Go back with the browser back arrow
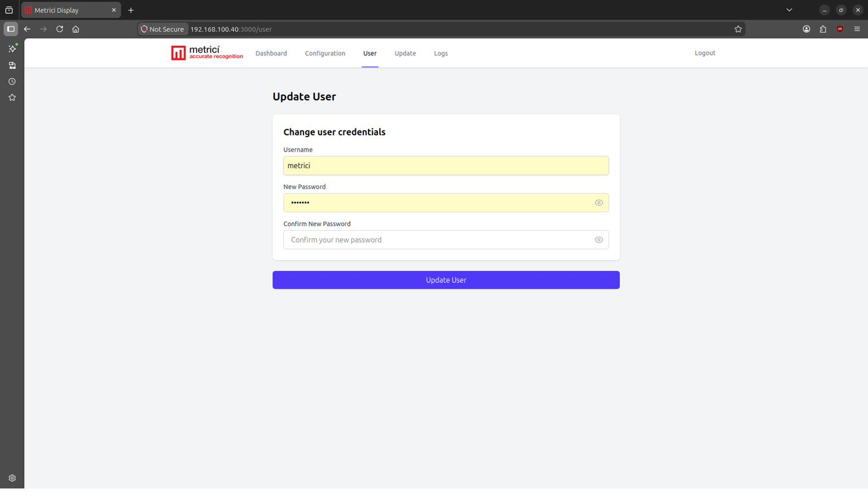Viewport: 868px width, 501px height. click(27, 29)
